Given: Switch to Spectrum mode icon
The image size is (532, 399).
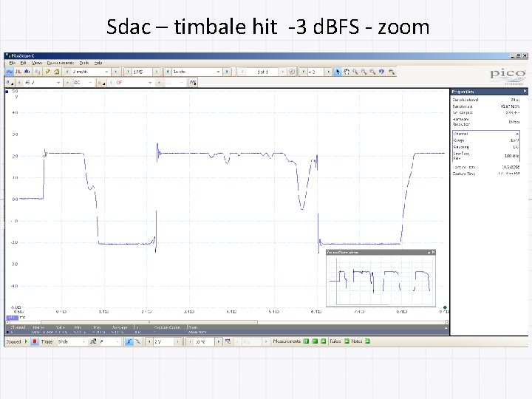Looking at the screenshot, I should (x=27, y=72).
